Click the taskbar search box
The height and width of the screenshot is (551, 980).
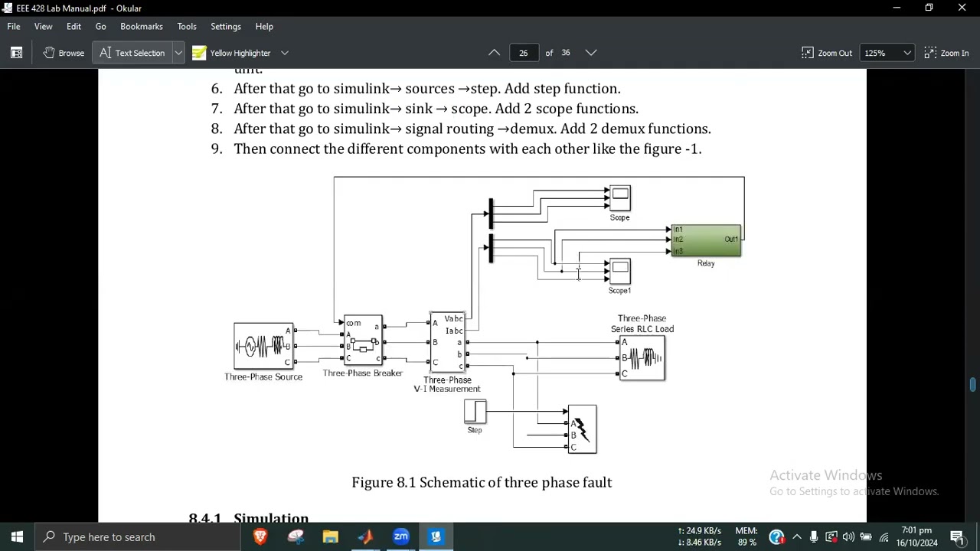(138, 537)
